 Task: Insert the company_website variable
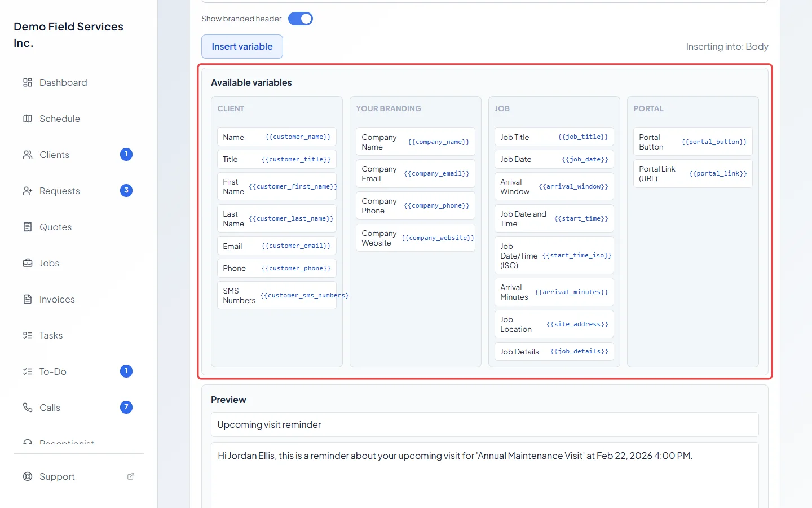coord(416,238)
